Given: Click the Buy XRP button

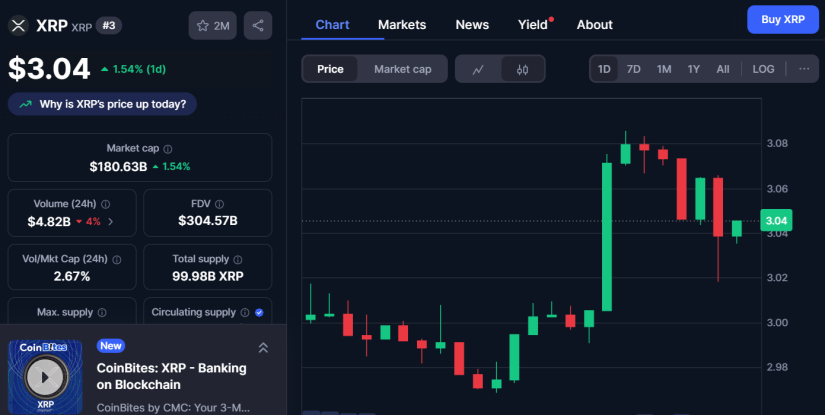Looking at the screenshot, I should [x=783, y=19].
